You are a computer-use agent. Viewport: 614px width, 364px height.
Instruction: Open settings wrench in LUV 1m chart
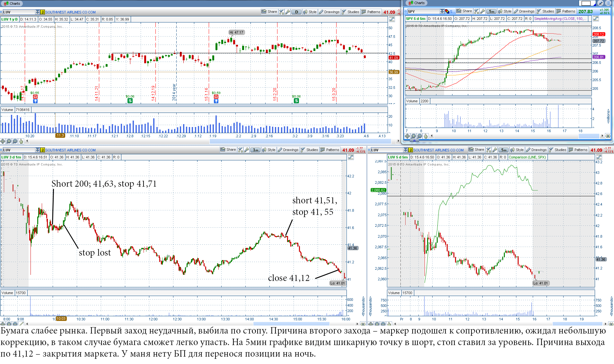point(246,150)
